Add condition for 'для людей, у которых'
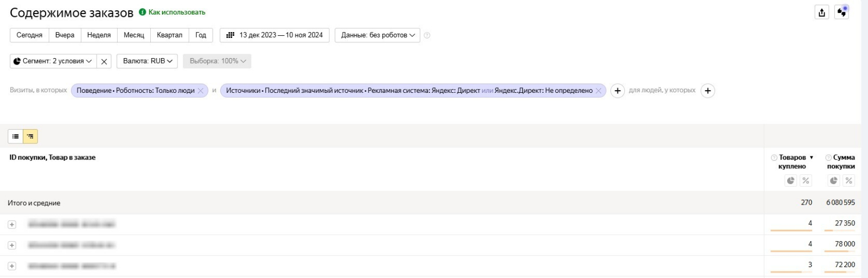 click(x=707, y=91)
